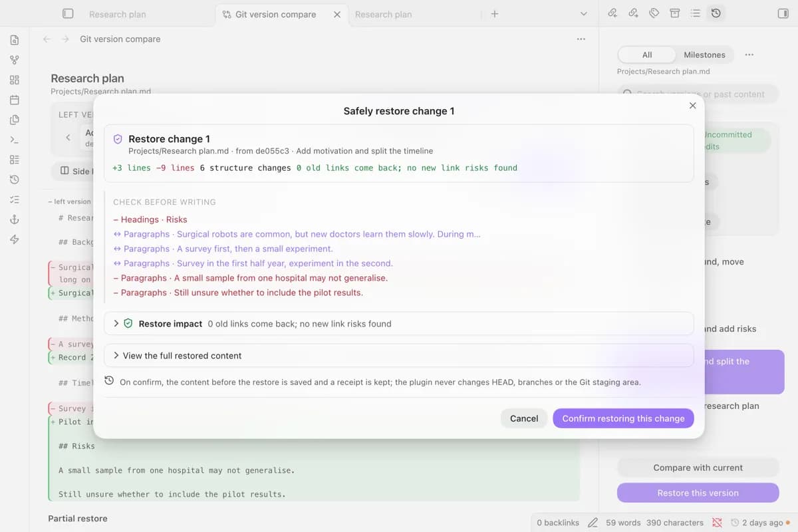798x532 pixels.
Task: Click previous version chevron in left version box
Action: (68, 138)
